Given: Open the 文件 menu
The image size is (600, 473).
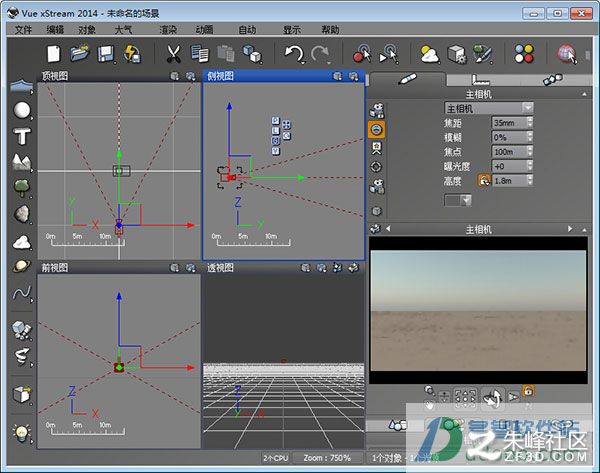Looking at the screenshot, I should pos(23,29).
